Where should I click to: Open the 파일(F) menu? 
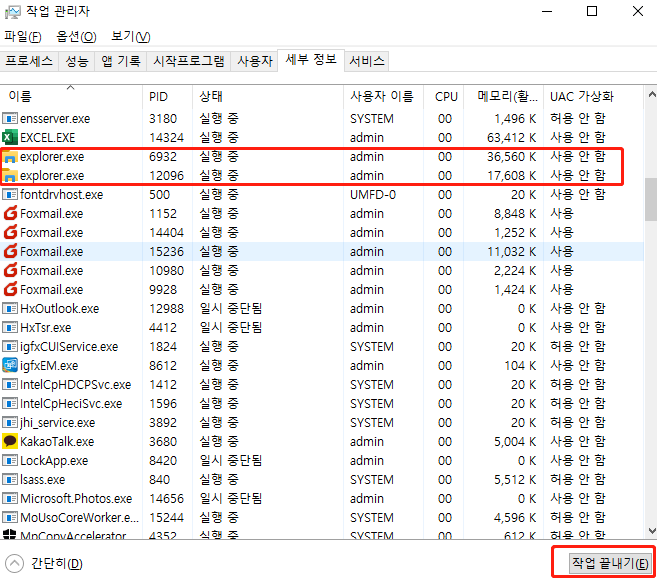(23, 37)
